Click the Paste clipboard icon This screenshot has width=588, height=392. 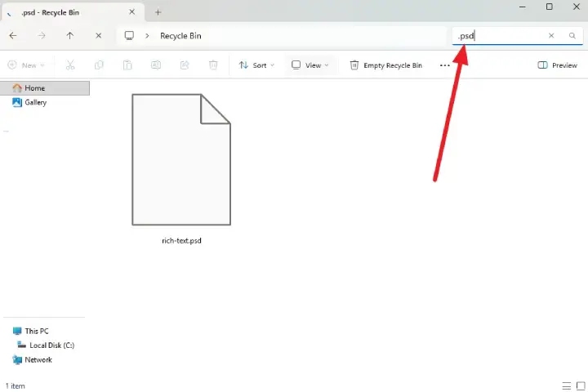pos(127,65)
